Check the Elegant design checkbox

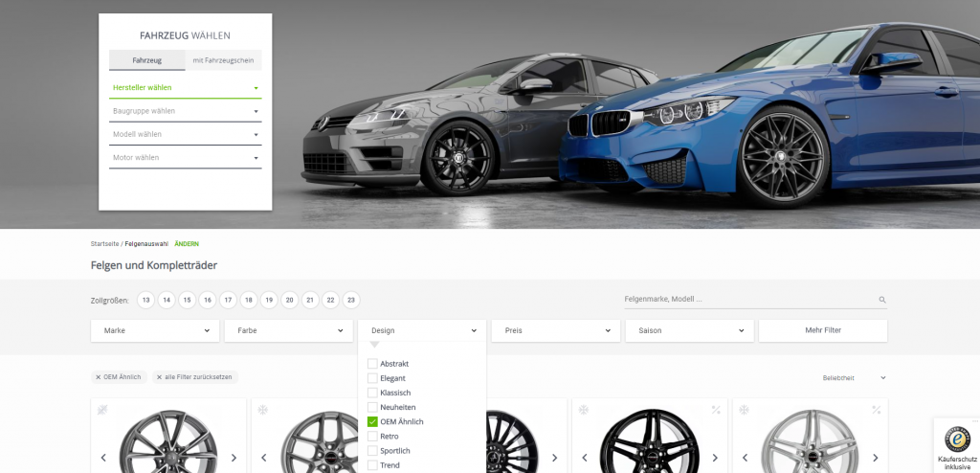(372, 378)
